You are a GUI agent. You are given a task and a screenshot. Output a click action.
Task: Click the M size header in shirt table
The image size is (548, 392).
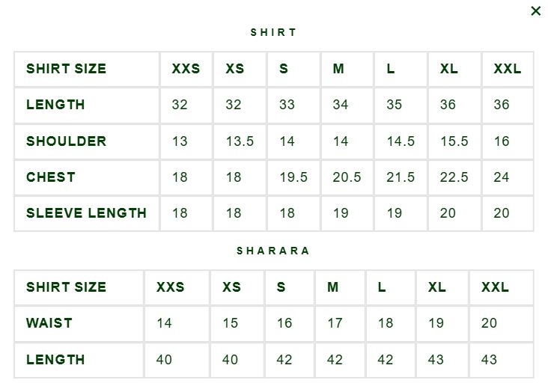[338, 69]
